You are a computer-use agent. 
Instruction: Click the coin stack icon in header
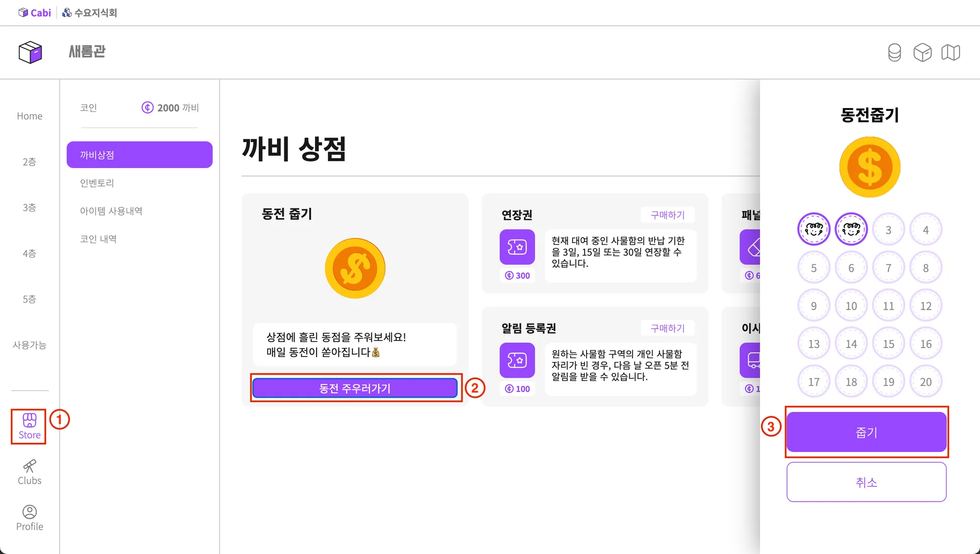click(x=894, y=52)
